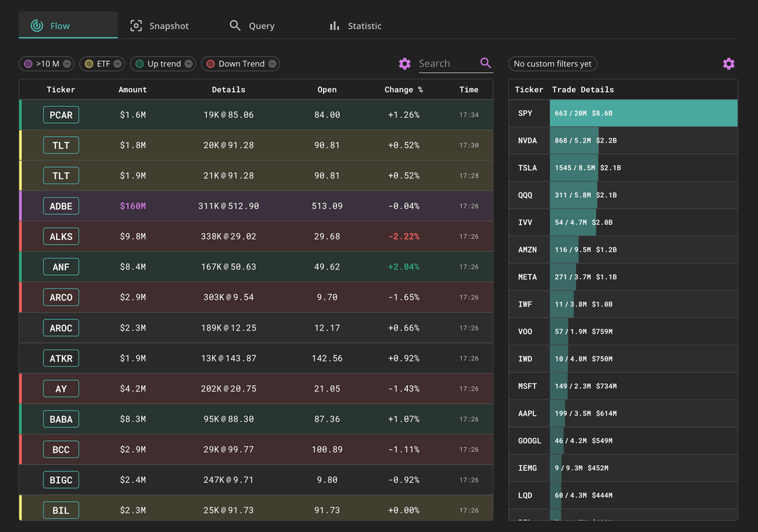Open the BABA ticker badge

point(61,420)
